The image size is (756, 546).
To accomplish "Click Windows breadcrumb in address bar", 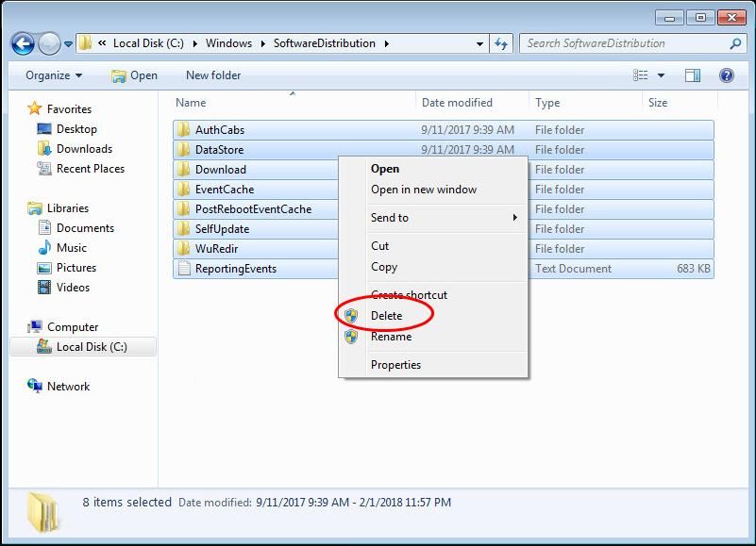I will click(228, 43).
